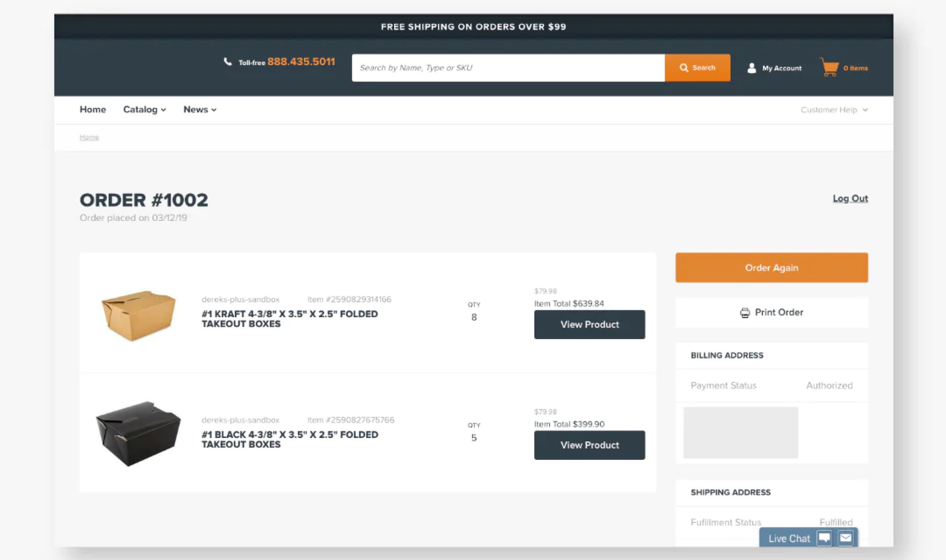View Product for the Black takeout boxes

coord(589,445)
